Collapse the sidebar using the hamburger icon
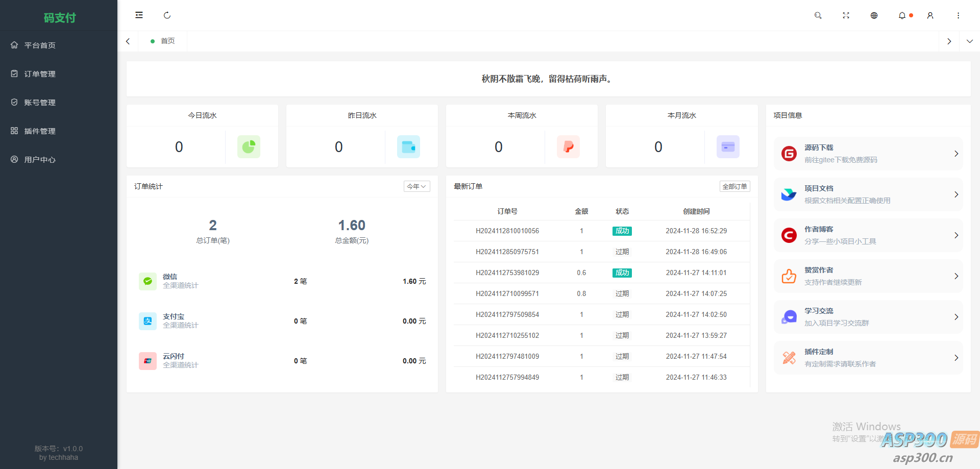 click(x=139, y=15)
